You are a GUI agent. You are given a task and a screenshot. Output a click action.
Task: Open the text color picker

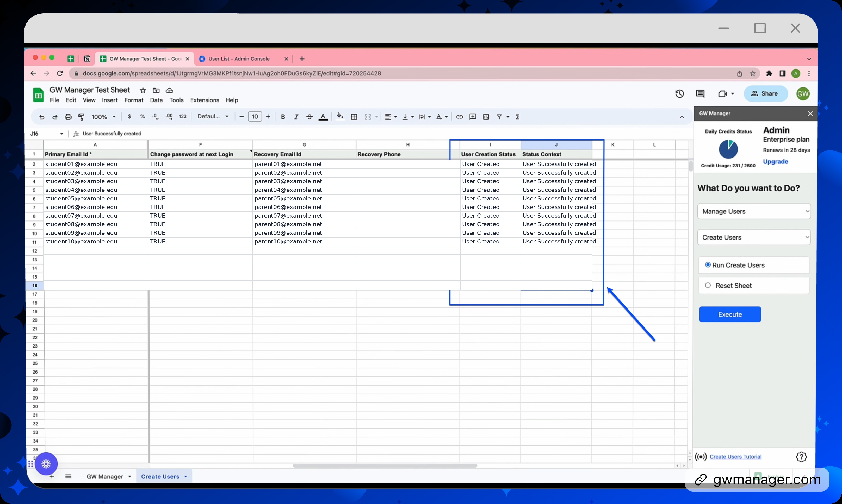(323, 117)
